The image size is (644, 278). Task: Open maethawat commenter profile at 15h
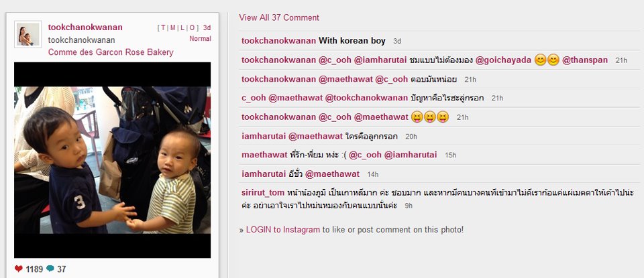point(264,155)
